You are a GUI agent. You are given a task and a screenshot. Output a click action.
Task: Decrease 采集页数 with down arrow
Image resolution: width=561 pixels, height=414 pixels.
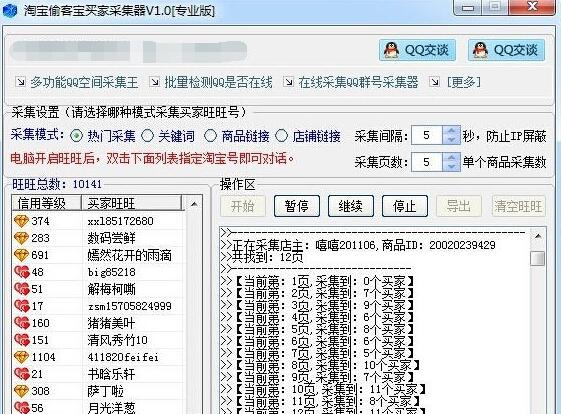click(452, 167)
